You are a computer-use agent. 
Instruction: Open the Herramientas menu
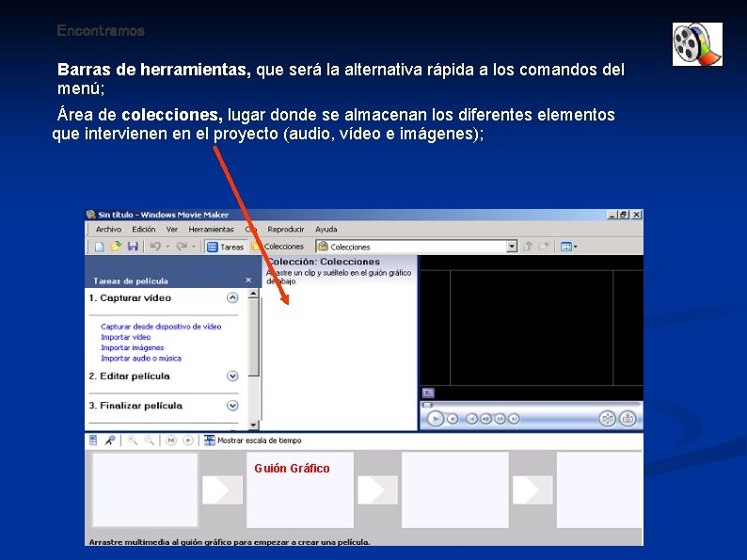(211, 230)
